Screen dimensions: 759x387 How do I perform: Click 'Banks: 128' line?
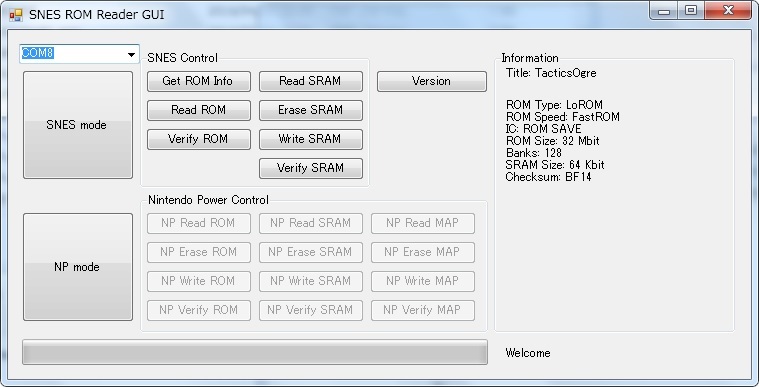pos(533,153)
